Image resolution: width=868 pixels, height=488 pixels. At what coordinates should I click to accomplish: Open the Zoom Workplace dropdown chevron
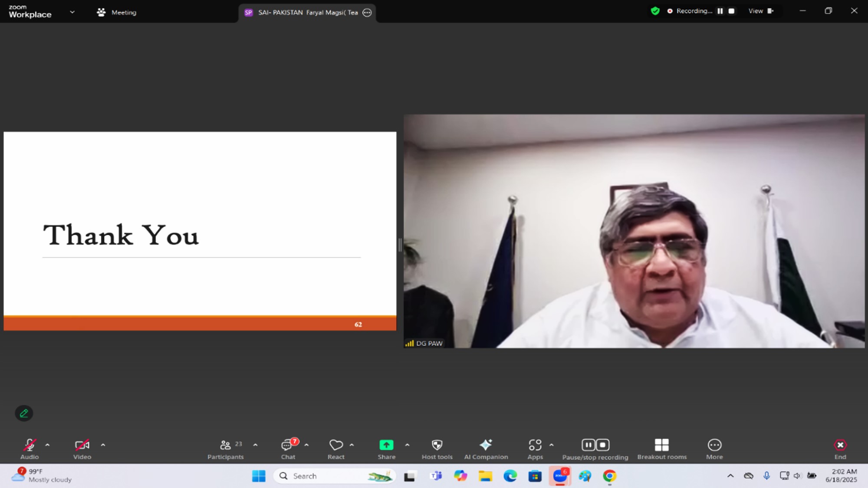point(72,12)
